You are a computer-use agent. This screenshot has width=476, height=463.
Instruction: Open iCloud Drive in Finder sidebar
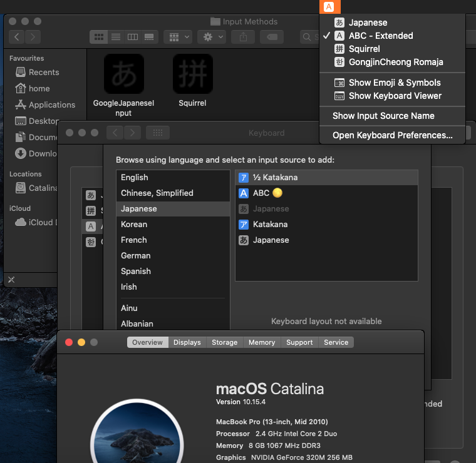point(36,222)
